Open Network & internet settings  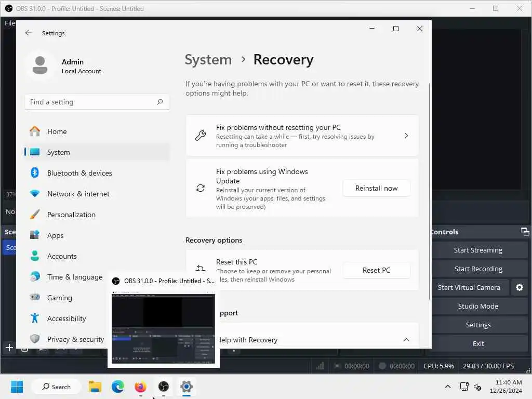pos(97,194)
